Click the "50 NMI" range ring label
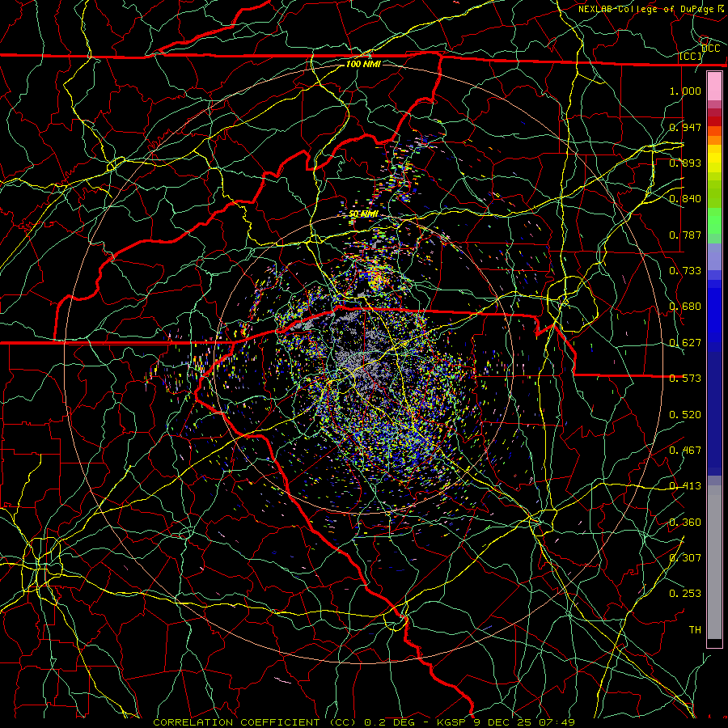The width and height of the screenshot is (728, 728). [x=363, y=214]
